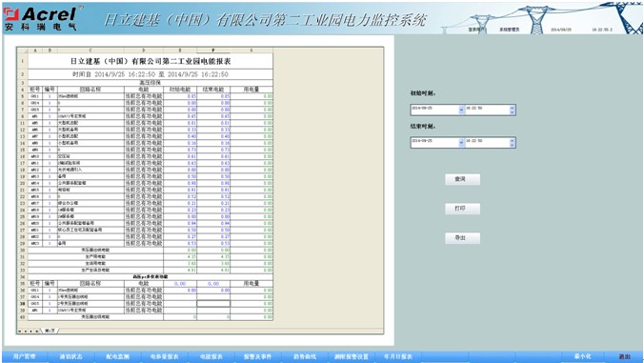Click the 导出 export button
644x363 pixels.
point(462,238)
